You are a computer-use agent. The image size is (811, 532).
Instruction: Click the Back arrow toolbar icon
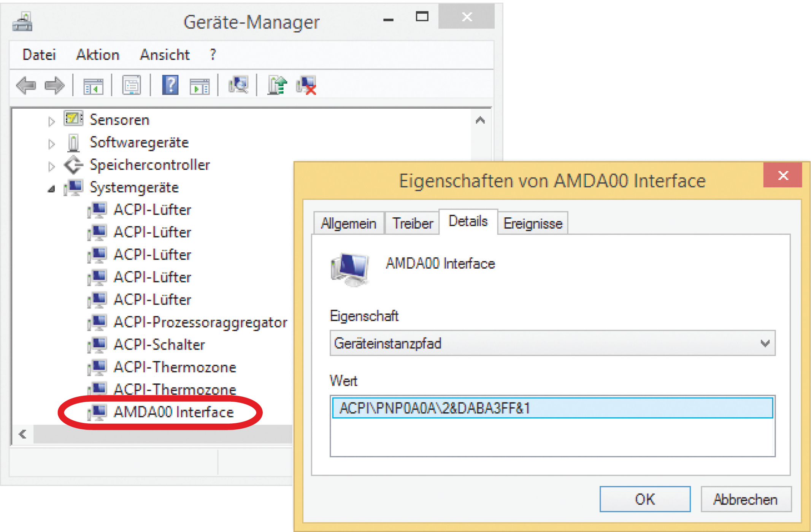pyautogui.click(x=26, y=85)
